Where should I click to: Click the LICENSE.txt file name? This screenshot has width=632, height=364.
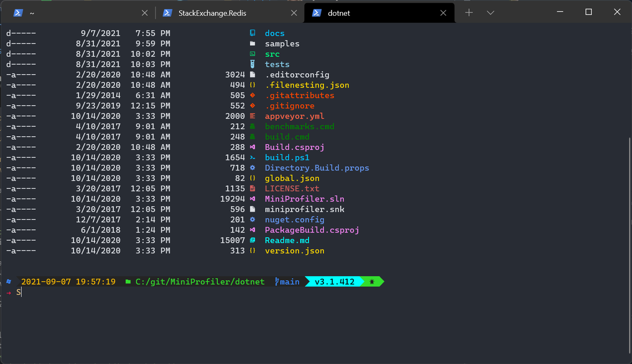(x=292, y=188)
